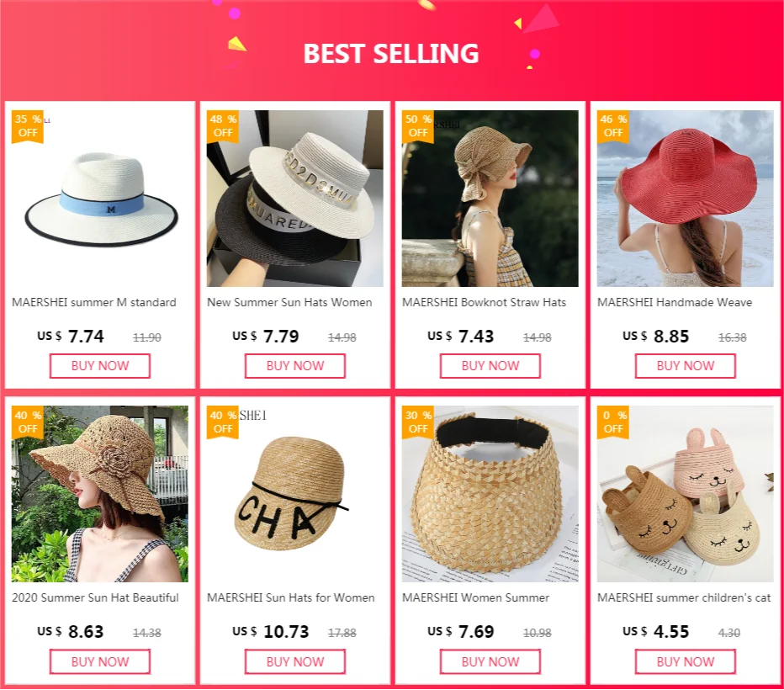Viewport: 784px width, 690px height.
Task: Open the white M standard fedora image
Action: click(x=100, y=199)
